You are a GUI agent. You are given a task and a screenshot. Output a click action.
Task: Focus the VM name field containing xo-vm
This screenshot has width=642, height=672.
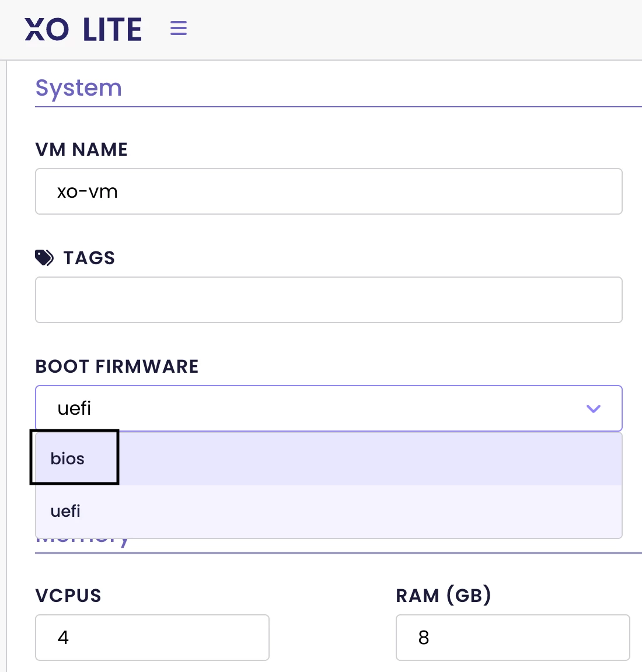coord(329,191)
